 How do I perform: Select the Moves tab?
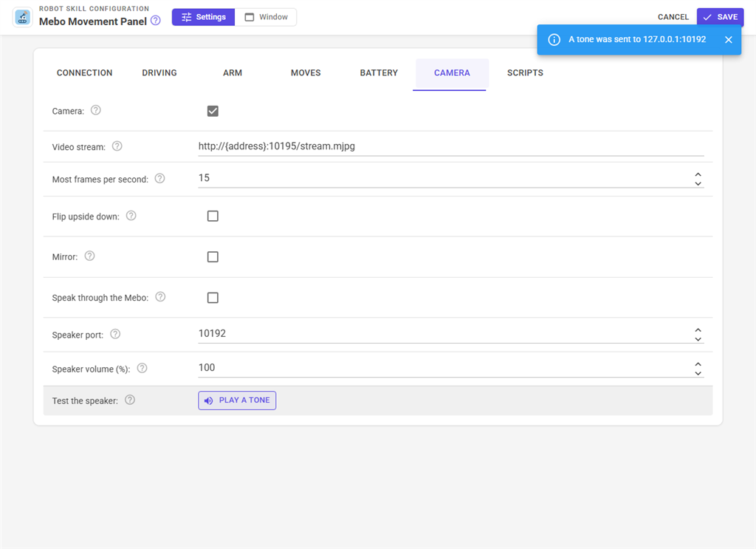[306, 73]
